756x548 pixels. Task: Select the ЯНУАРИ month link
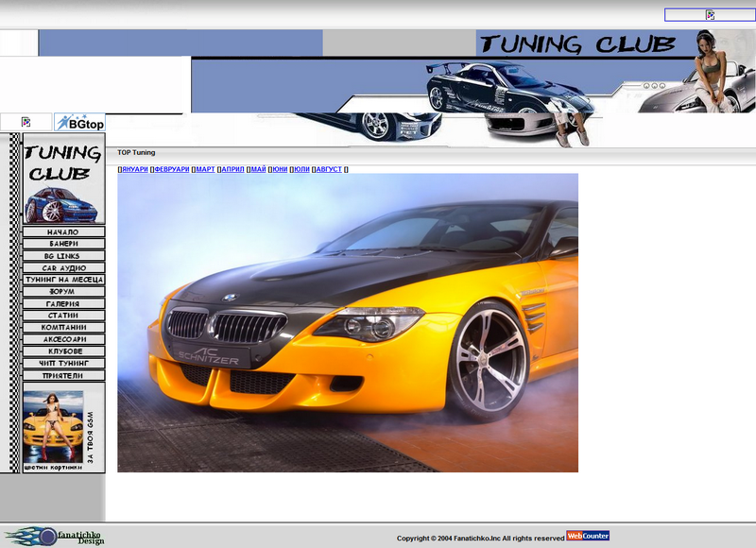134,169
